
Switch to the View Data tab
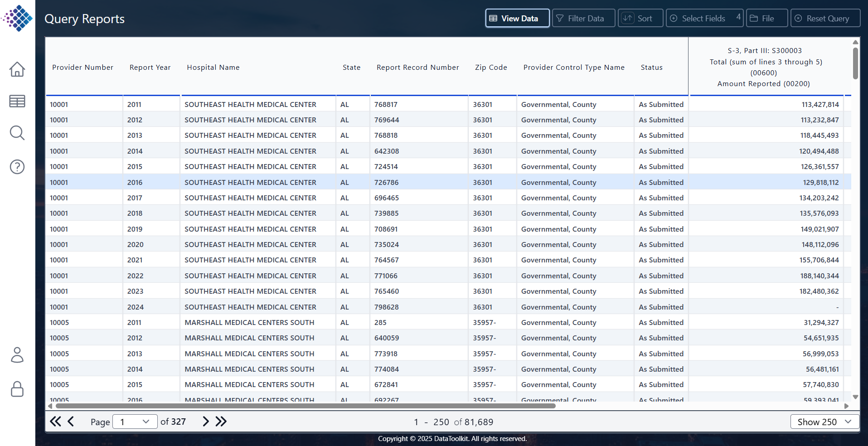click(x=517, y=18)
